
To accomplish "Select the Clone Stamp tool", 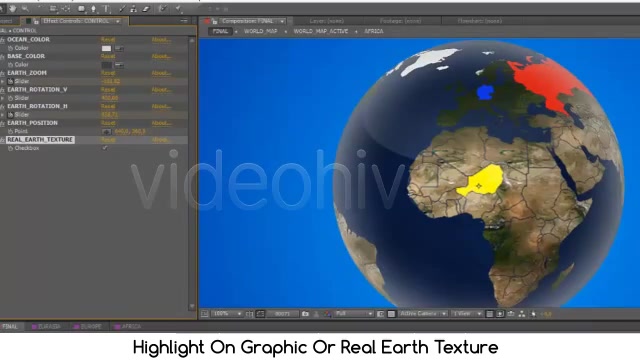I will tap(133, 9).
